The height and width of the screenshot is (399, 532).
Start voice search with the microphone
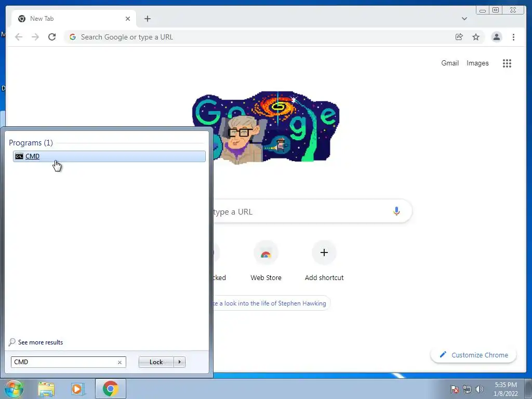tap(396, 211)
